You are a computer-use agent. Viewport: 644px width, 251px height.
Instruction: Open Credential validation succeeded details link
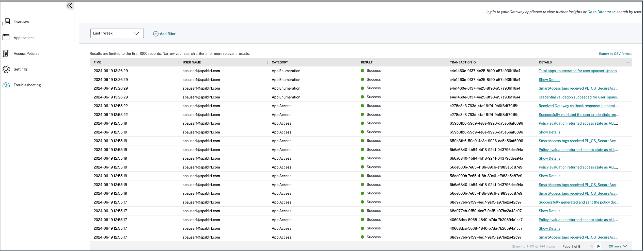(579, 97)
